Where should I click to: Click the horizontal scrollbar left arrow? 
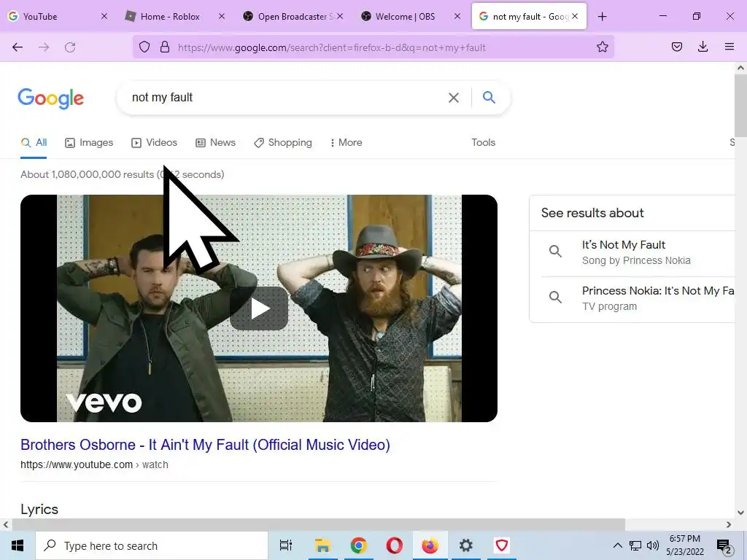[x=6, y=525]
